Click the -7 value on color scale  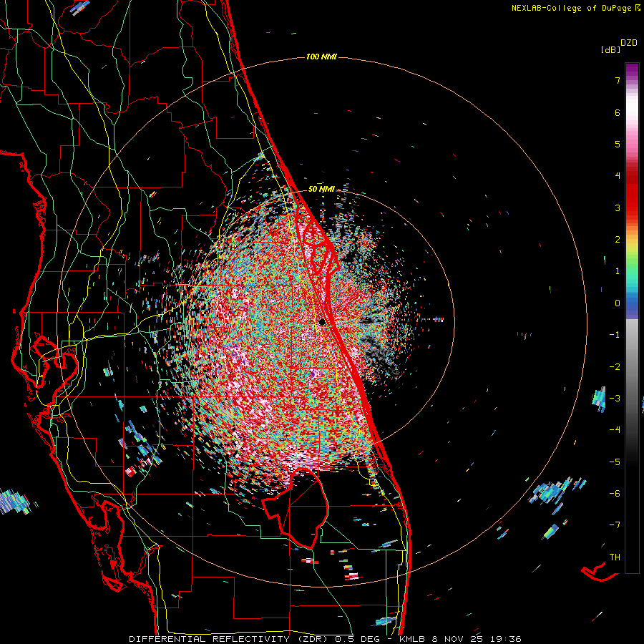(x=615, y=525)
